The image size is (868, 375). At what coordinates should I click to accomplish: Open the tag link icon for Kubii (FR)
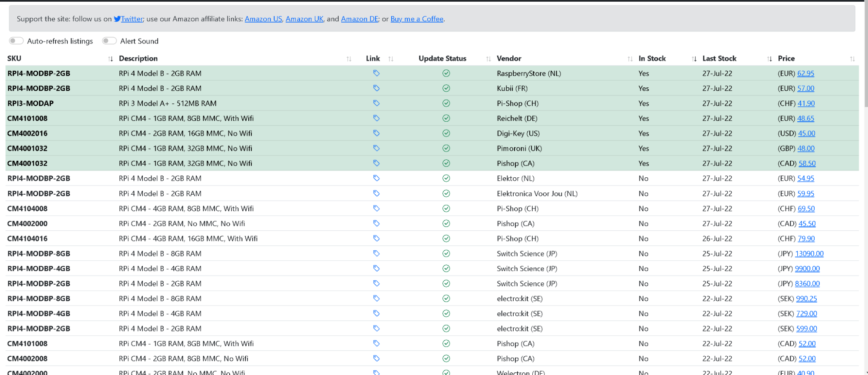coord(376,88)
